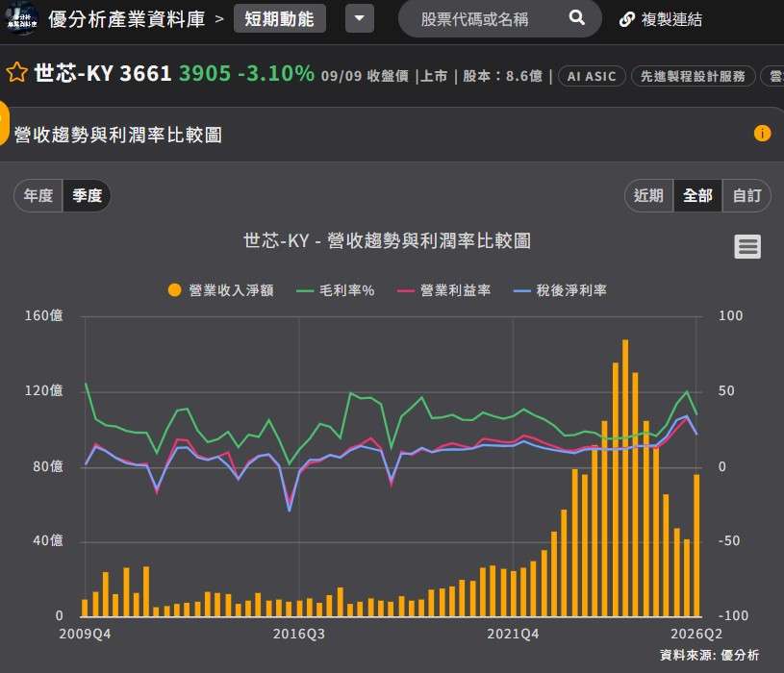The image size is (784, 673).
Task: Open the chart hamburger export menu
Action: coord(747,246)
